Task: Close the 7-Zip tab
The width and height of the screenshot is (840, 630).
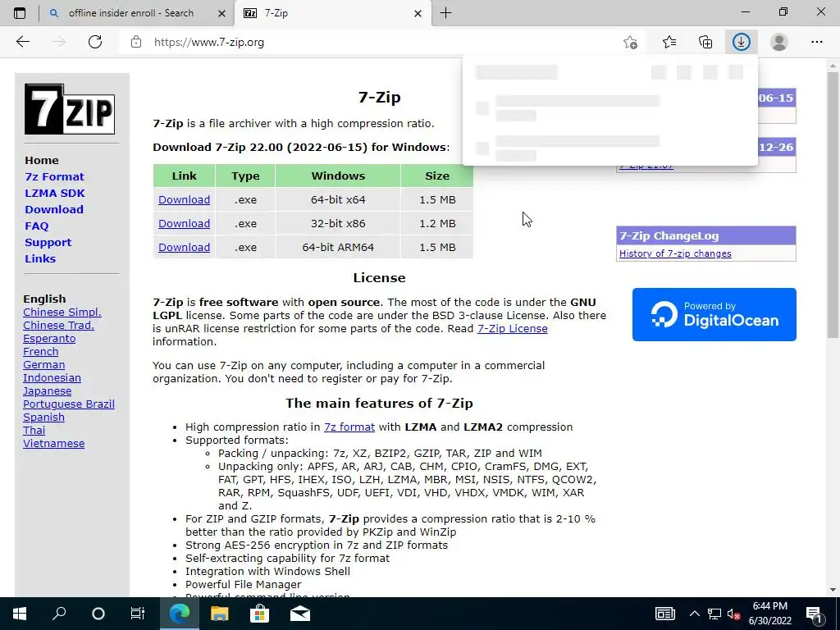Action: [418, 13]
